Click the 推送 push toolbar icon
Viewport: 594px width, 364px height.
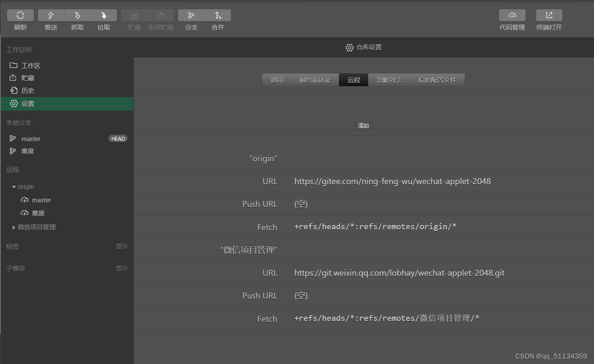(51, 15)
